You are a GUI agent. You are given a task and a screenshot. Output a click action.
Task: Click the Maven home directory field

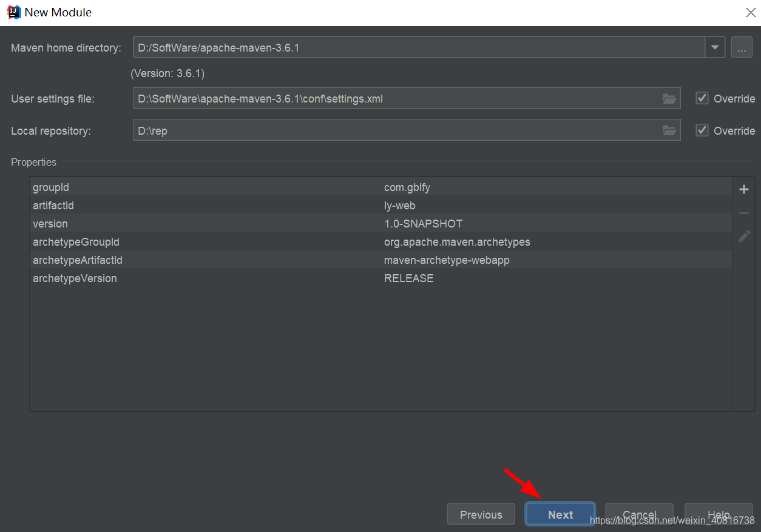click(x=419, y=47)
